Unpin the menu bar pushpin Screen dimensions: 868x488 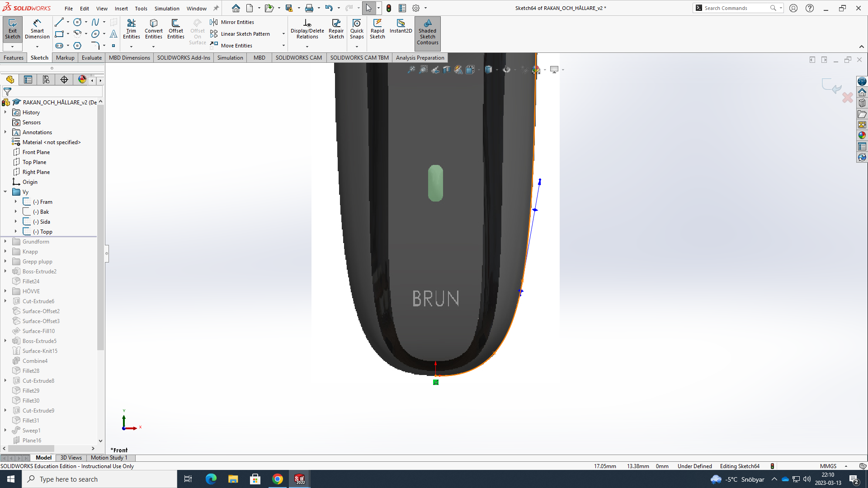pos(216,8)
